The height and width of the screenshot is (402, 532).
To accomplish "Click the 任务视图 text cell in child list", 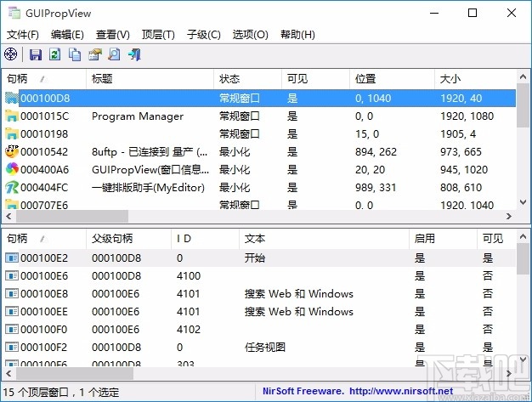I will pos(265,347).
